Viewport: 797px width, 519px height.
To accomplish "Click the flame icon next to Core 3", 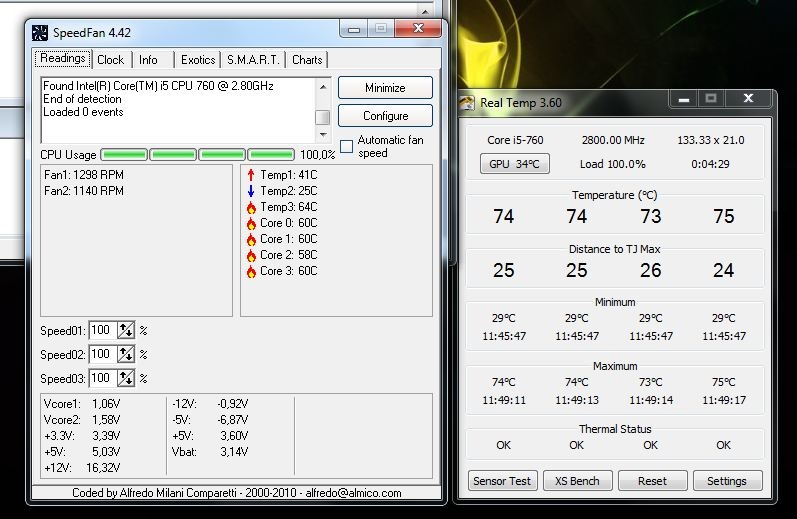I will coord(251,271).
